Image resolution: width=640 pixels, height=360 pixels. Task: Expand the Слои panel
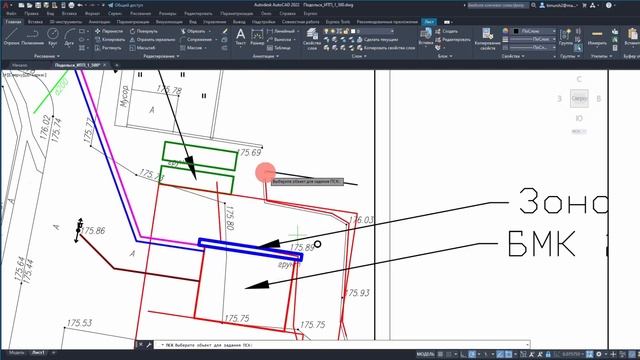click(x=359, y=56)
